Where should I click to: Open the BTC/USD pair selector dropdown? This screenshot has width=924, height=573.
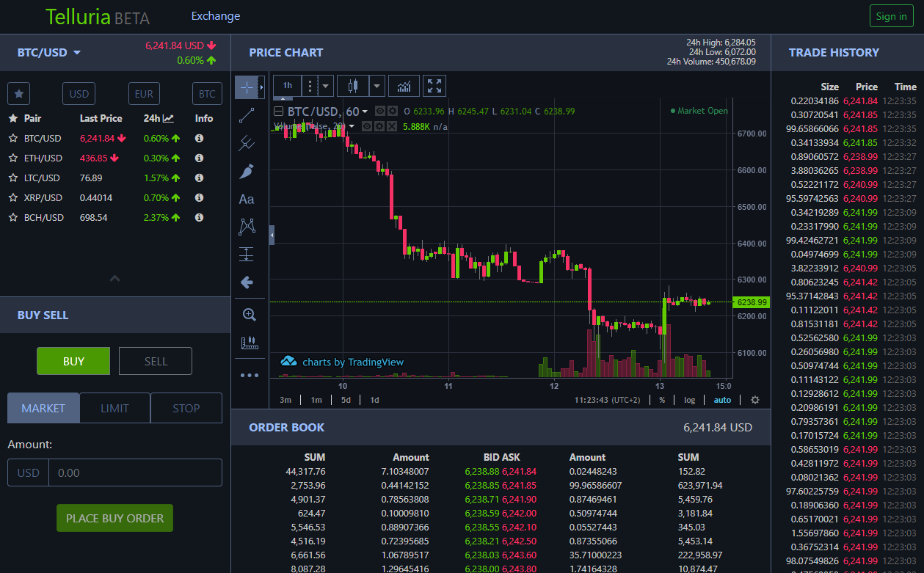pyautogui.click(x=49, y=52)
